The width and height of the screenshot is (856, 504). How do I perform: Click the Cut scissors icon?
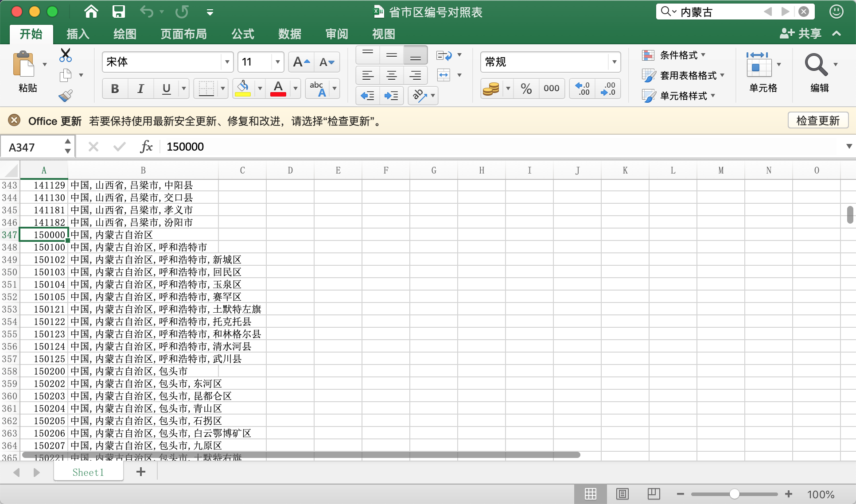66,55
